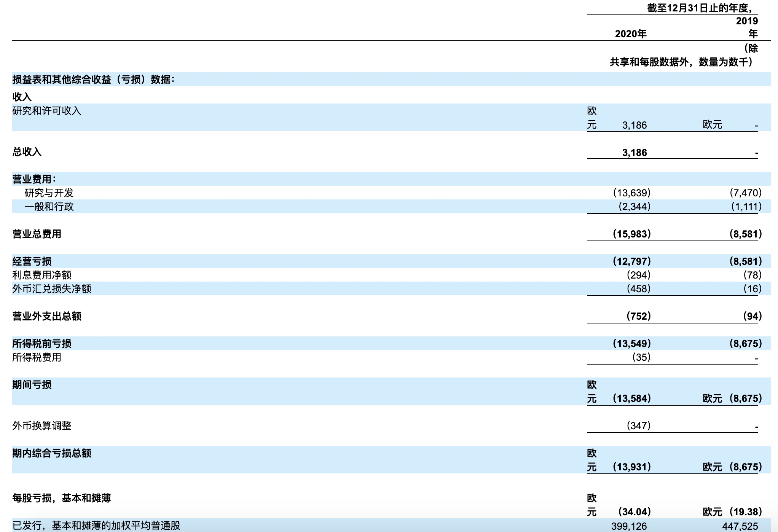
Task: Select the 399,126 weighted shares value
Action: (x=629, y=526)
